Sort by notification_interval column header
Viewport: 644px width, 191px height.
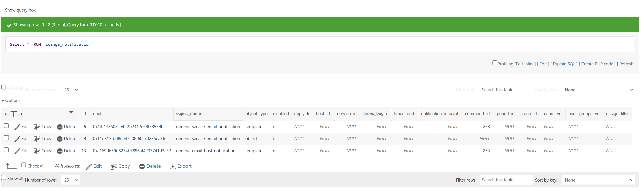(x=439, y=114)
